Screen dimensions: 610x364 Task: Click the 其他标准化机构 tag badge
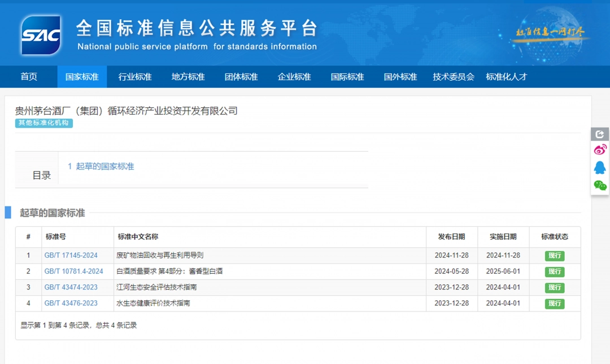point(43,123)
